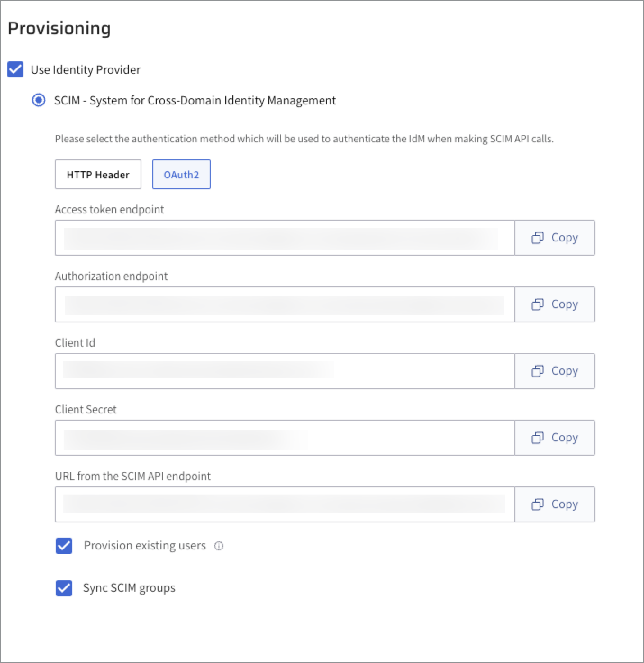Viewport: 644px width, 663px height.
Task: Click the Access token endpoint field
Action: click(285, 238)
